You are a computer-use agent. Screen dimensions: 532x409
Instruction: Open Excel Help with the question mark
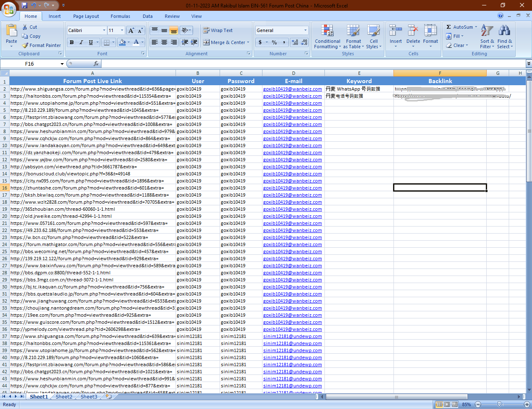(x=500, y=16)
